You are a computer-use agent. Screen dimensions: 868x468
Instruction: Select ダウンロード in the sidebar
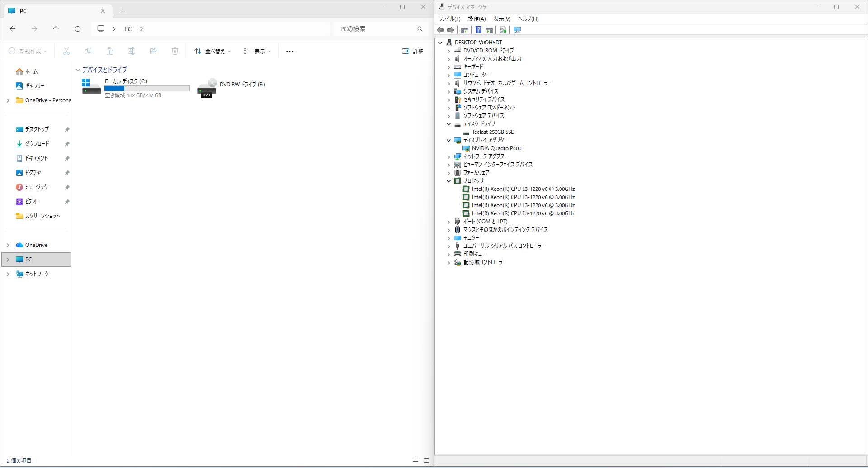click(37, 144)
